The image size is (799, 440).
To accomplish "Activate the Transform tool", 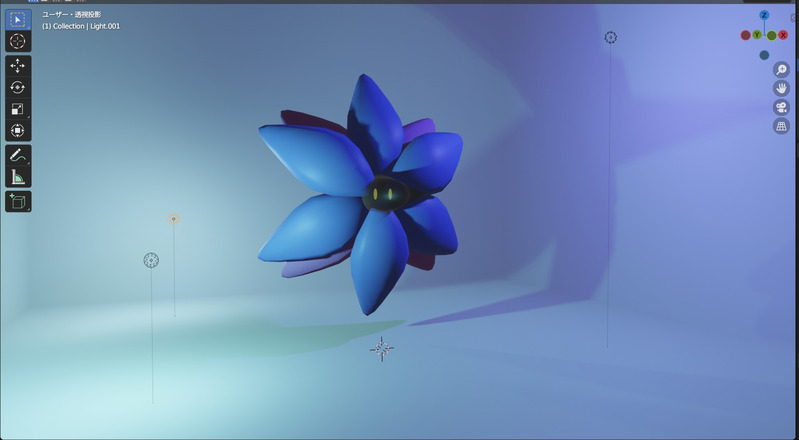I will point(18,131).
